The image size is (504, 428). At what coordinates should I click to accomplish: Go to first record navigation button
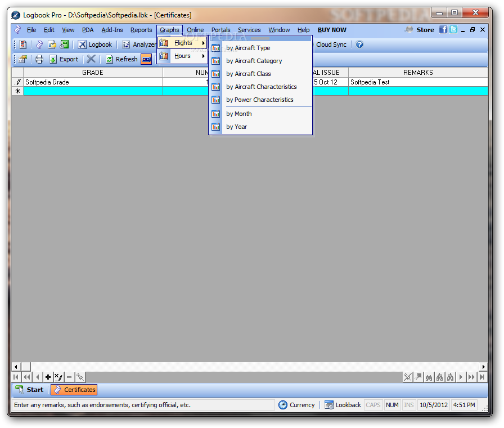click(x=16, y=377)
